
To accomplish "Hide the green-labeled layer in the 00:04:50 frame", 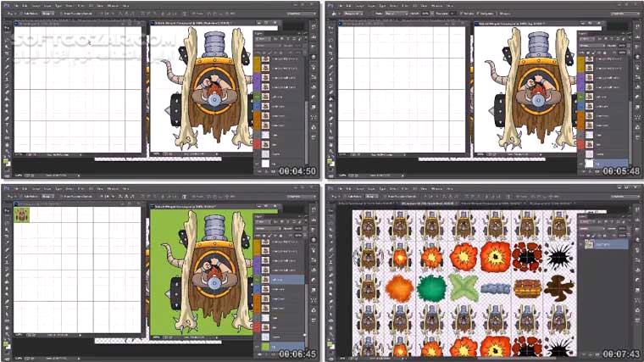I will tap(257, 97).
